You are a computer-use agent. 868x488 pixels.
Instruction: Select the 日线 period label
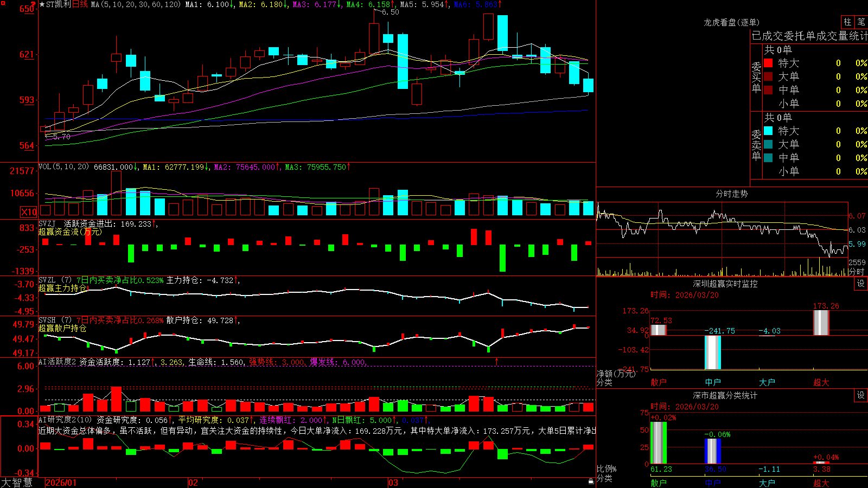80,4
